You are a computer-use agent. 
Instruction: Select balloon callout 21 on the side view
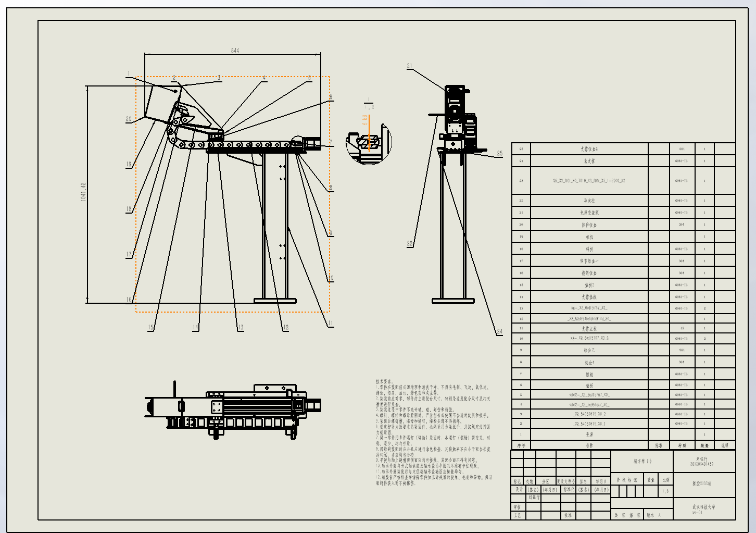point(410,66)
